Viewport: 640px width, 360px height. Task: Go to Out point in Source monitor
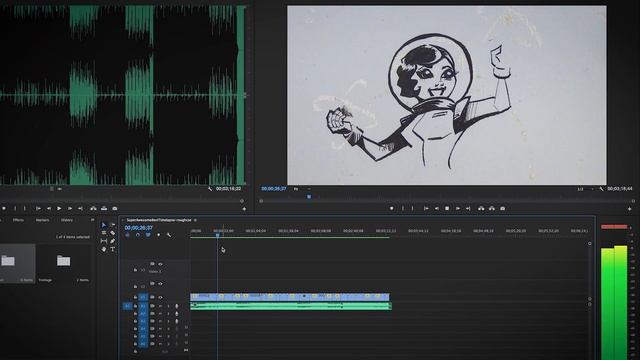80,209
